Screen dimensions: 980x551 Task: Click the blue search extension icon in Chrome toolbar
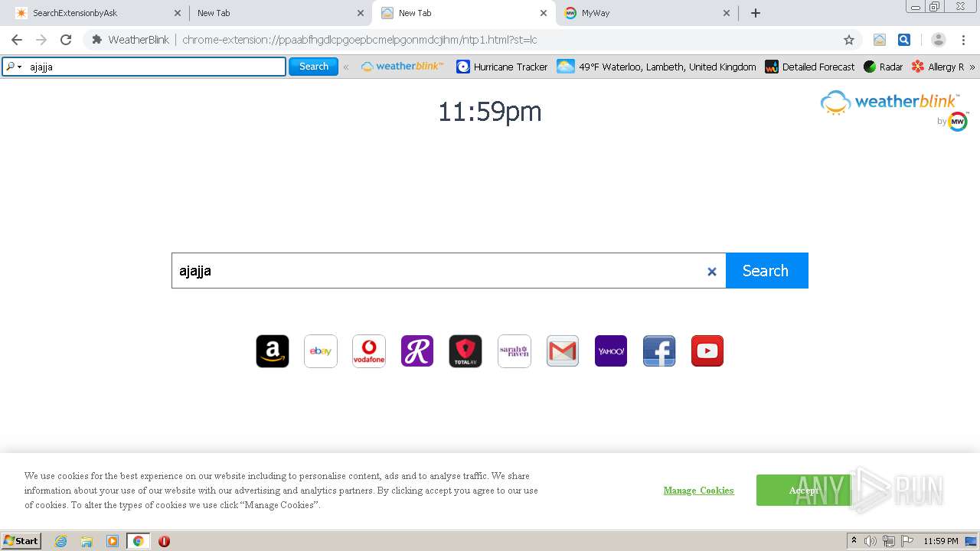click(904, 40)
